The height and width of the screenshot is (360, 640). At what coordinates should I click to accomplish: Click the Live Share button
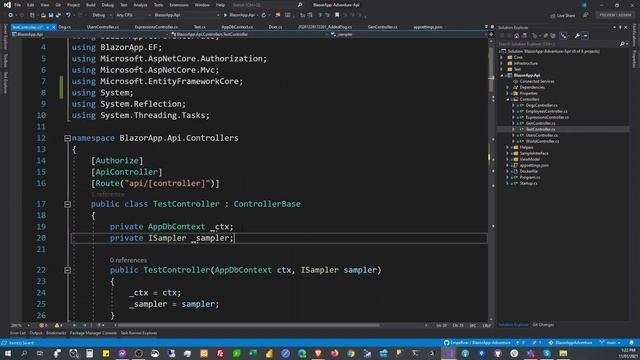coord(562,16)
